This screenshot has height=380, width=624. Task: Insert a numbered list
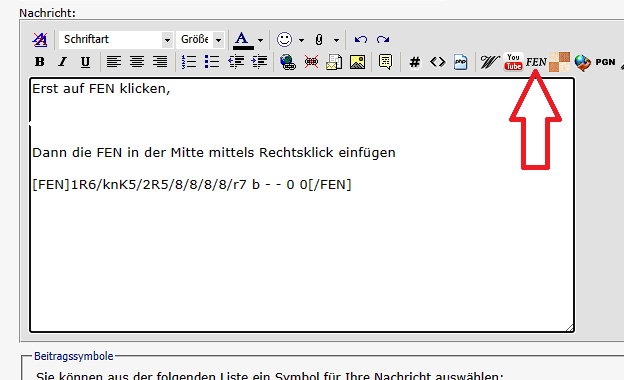click(x=189, y=62)
